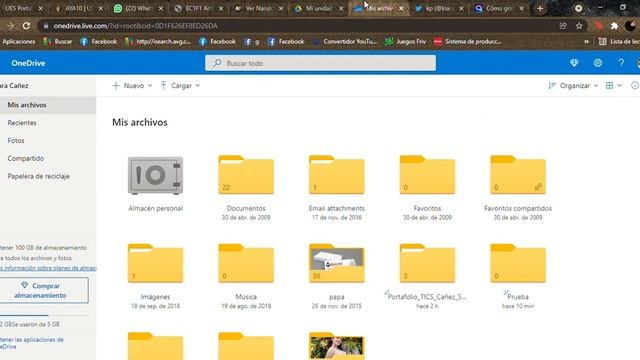
Task: Click the Comprar almacenamiento button
Action: click(43, 290)
